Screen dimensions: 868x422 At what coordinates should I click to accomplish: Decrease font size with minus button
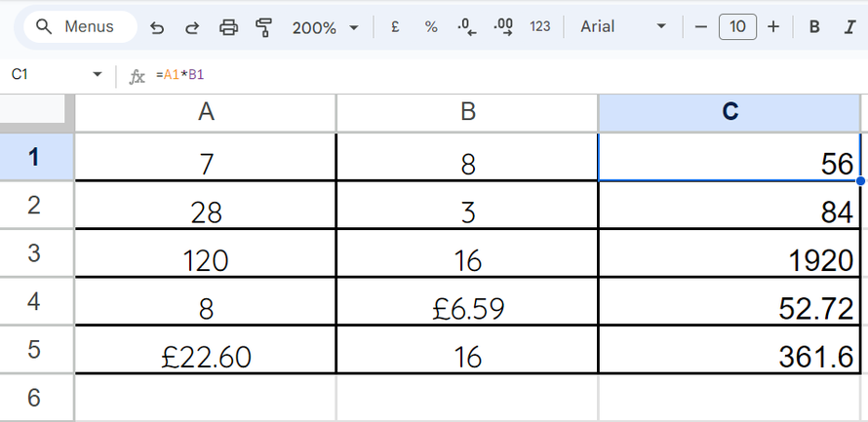(701, 26)
